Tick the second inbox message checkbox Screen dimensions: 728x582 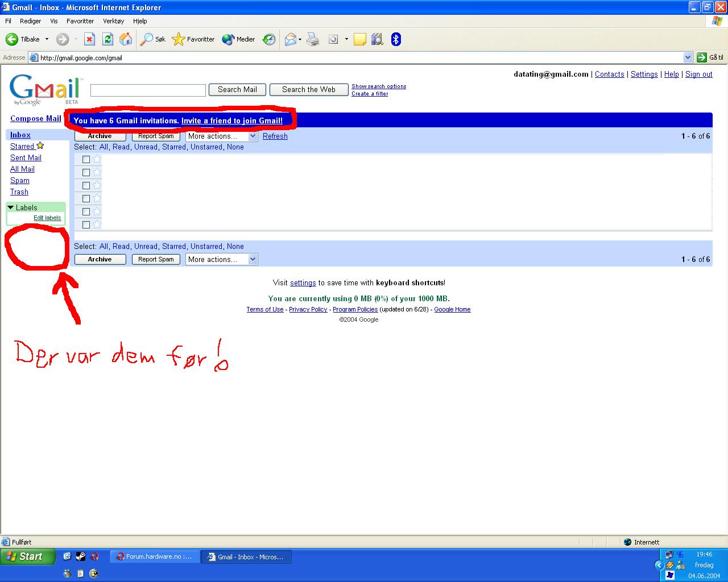pos(86,172)
